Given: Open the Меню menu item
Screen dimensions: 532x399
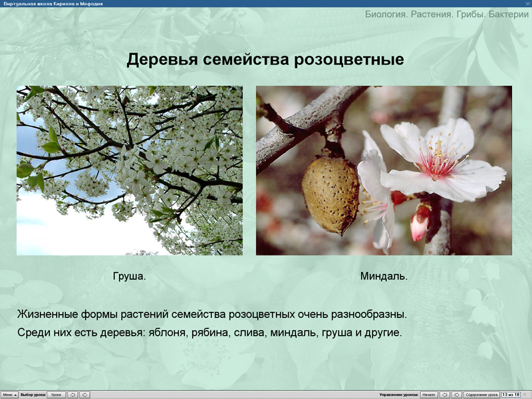Looking at the screenshot, I should point(9,394).
